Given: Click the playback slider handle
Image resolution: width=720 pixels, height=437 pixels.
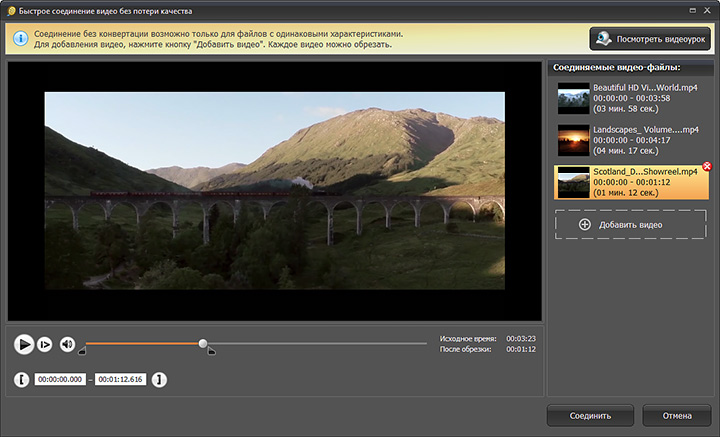Looking at the screenshot, I should tap(203, 343).
